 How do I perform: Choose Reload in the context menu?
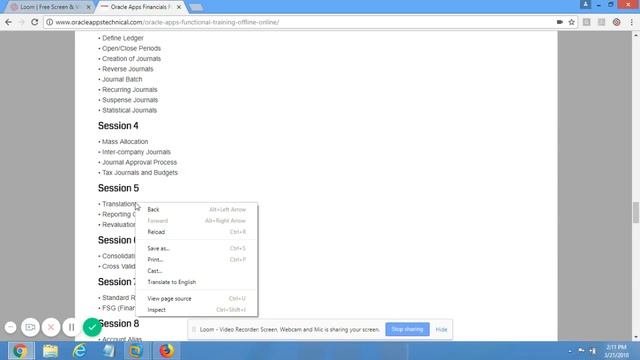pyautogui.click(x=196, y=232)
